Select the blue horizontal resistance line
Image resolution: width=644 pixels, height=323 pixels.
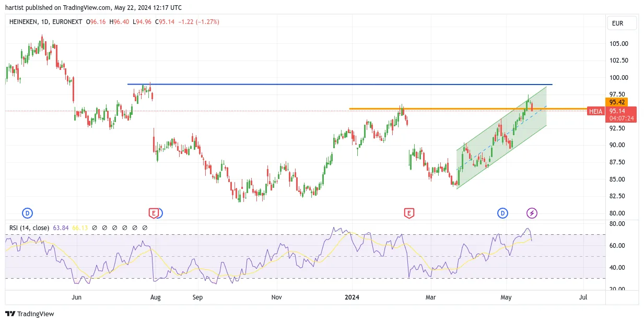[x=339, y=84]
